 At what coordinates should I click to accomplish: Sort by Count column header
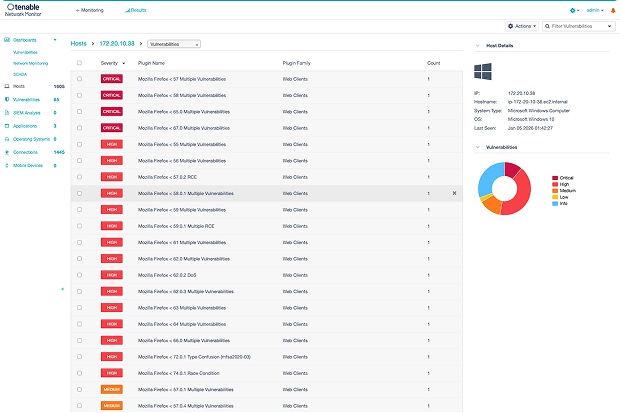point(434,63)
